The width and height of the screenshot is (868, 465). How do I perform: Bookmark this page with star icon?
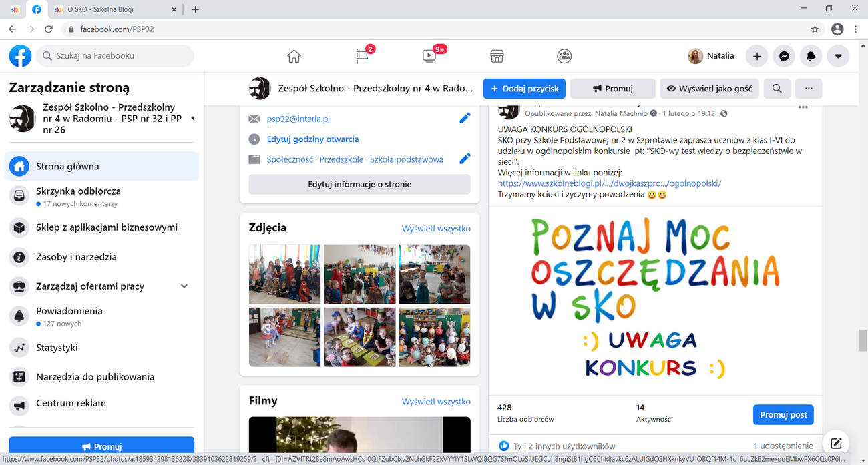coord(815,29)
